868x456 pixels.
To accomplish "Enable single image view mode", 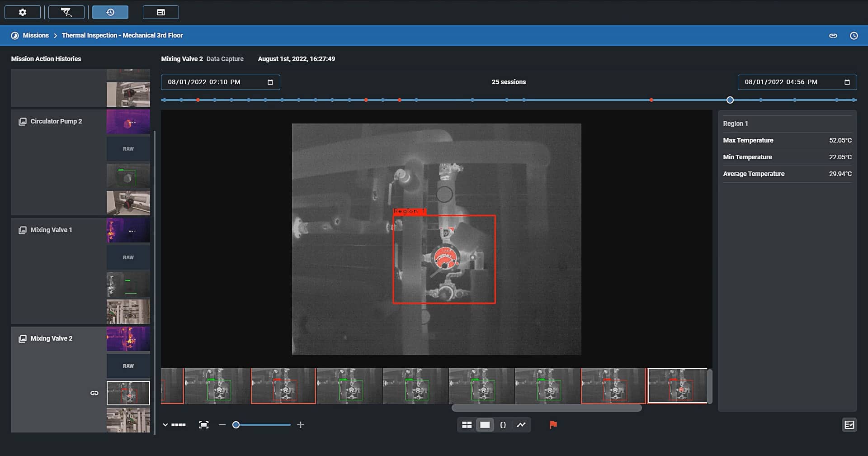I will click(485, 424).
